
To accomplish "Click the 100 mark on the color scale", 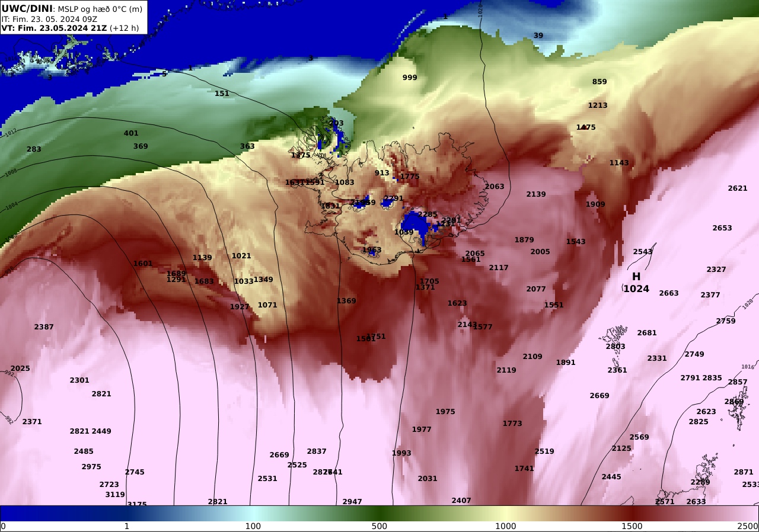I will coord(253,526).
